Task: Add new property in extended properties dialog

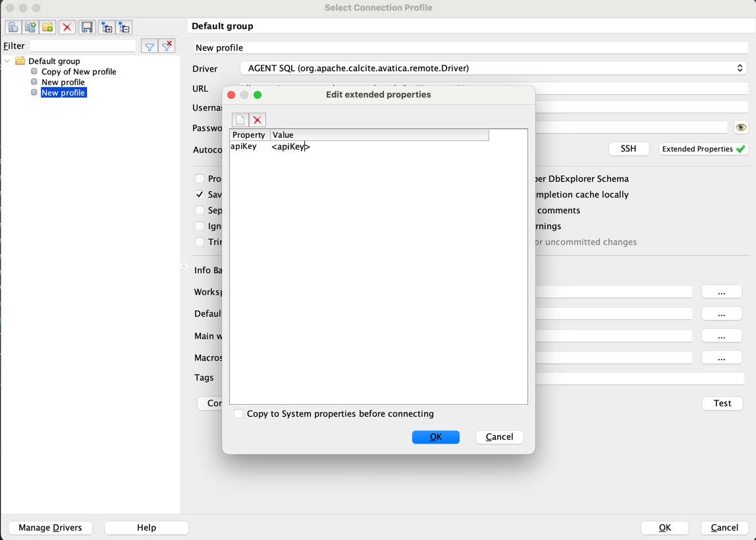Action: (240, 120)
